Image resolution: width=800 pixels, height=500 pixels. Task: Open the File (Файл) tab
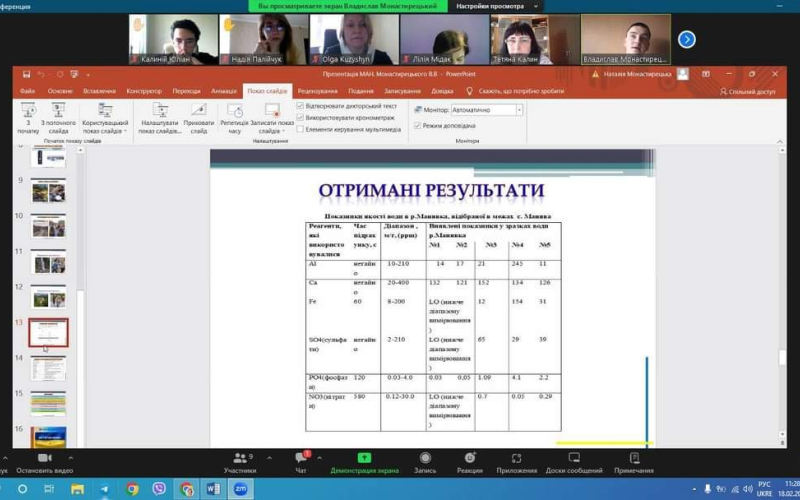click(28, 91)
